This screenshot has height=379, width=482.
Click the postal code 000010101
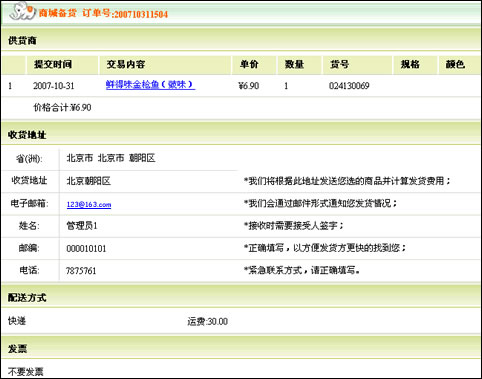pyautogui.click(x=86, y=248)
